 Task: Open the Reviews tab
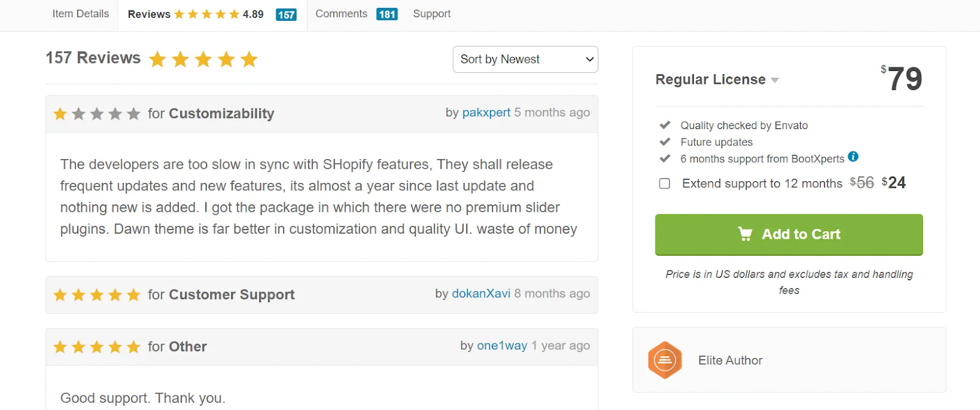click(212, 14)
